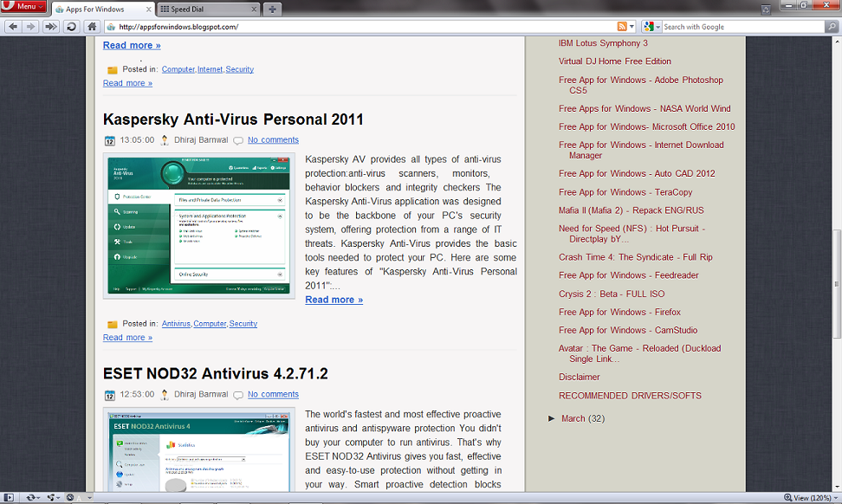Screen dimensions: 842x504
Task: Click the calendar icon beside 13:05:00
Action: pos(109,140)
